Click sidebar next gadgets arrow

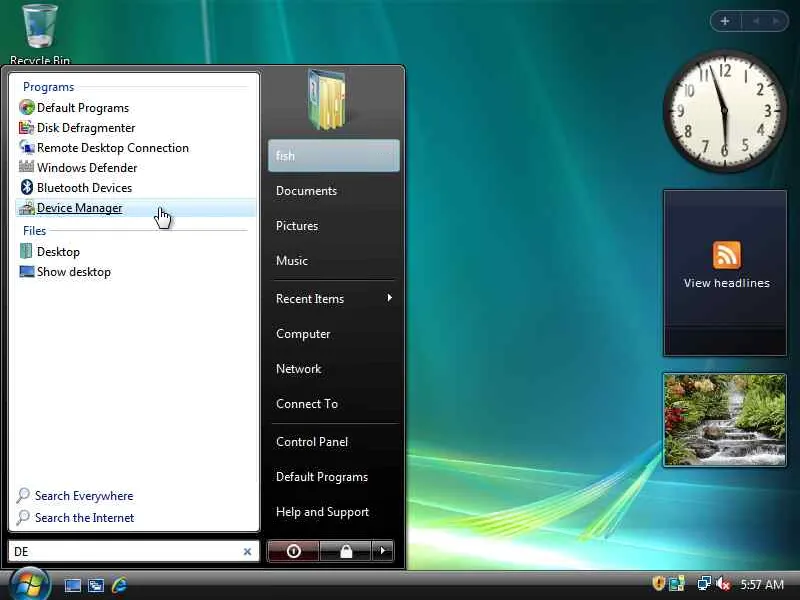[x=776, y=21]
